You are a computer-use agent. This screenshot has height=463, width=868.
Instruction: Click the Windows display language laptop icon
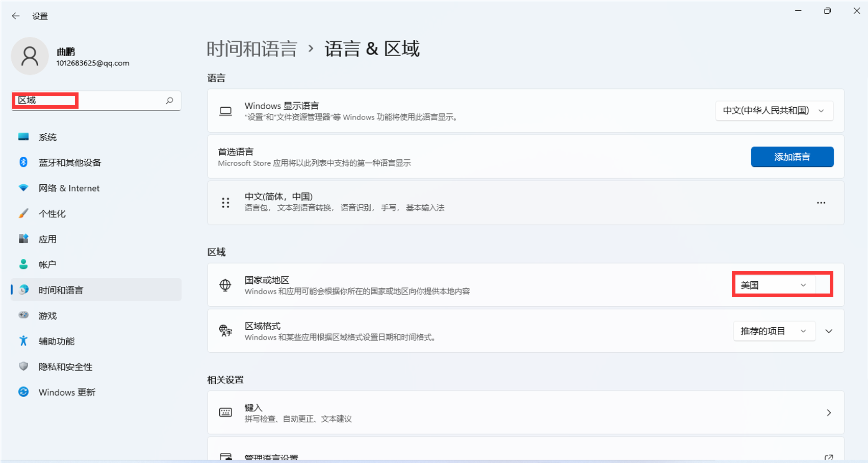click(x=225, y=111)
